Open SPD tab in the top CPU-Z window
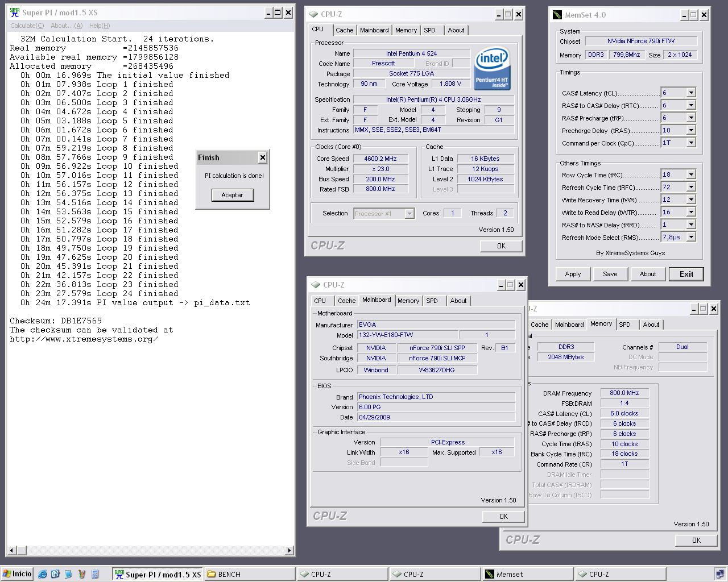Image resolution: width=728 pixels, height=582 pixels. click(x=430, y=30)
